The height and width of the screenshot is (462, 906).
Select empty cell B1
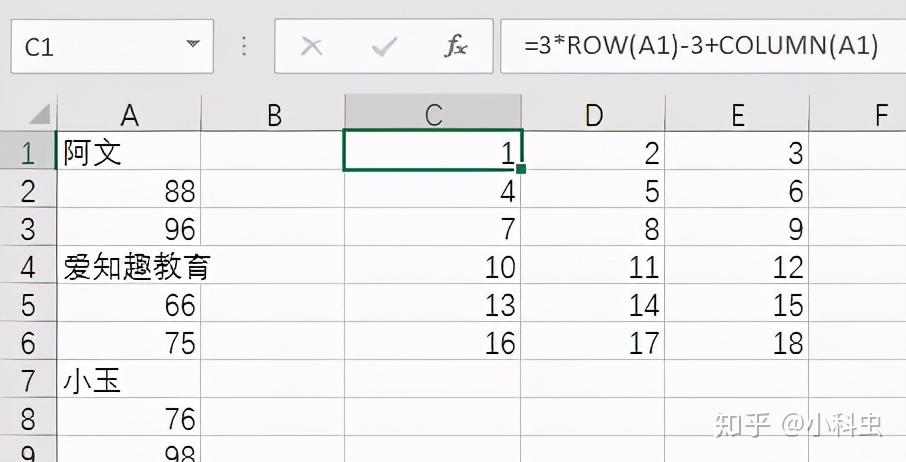point(273,151)
